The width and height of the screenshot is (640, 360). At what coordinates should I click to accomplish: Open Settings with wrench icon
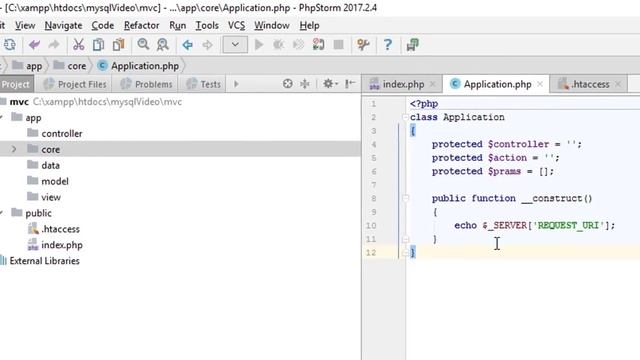363,44
